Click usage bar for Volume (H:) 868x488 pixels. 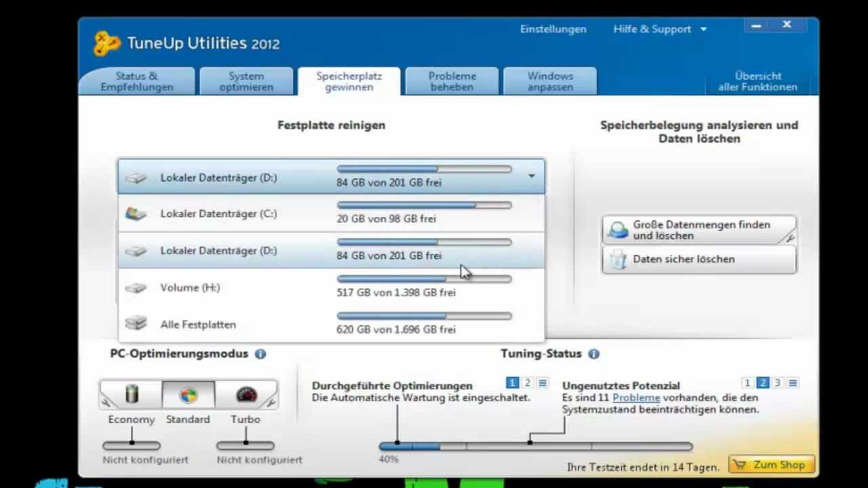[x=424, y=279]
